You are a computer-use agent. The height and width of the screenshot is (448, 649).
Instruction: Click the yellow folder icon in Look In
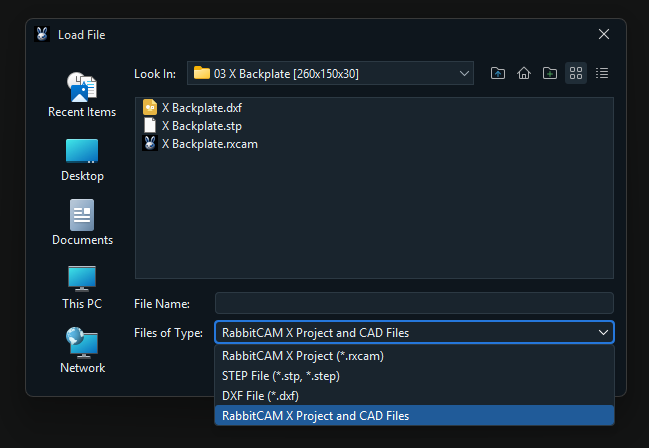[x=202, y=73]
